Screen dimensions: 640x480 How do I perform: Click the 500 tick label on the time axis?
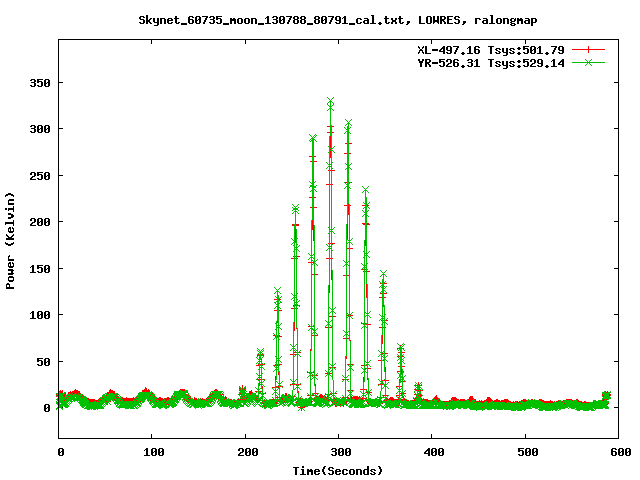pos(525,453)
